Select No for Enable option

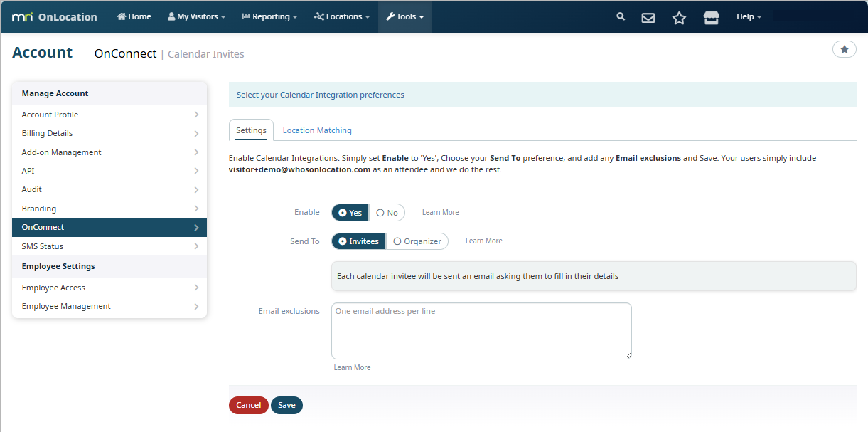click(x=387, y=213)
